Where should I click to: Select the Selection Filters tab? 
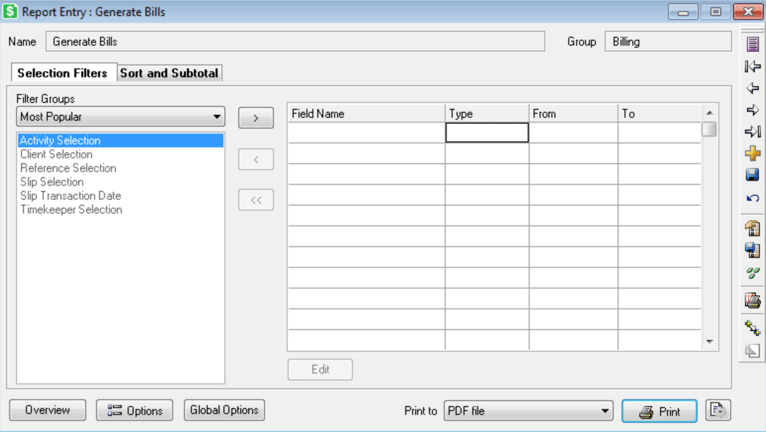coord(62,73)
